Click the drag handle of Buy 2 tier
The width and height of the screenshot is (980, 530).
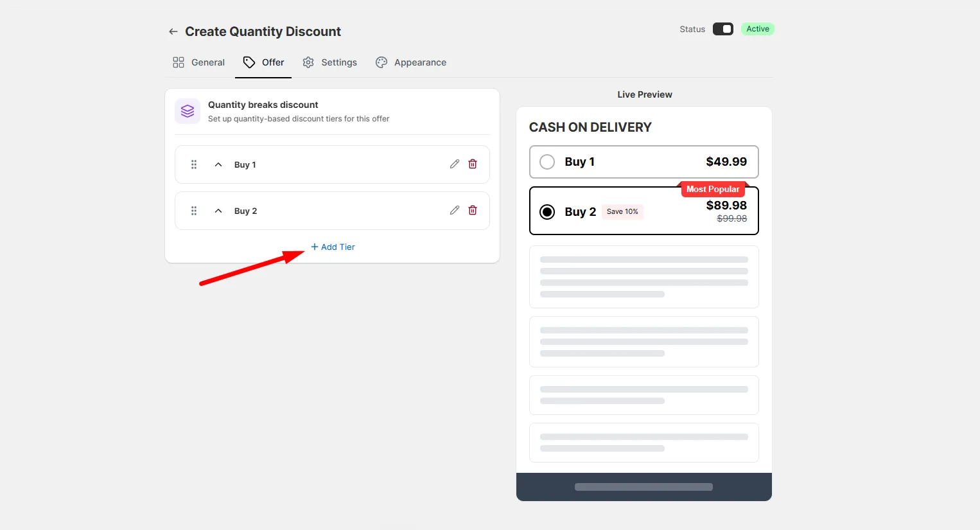[x=194, y=211]
